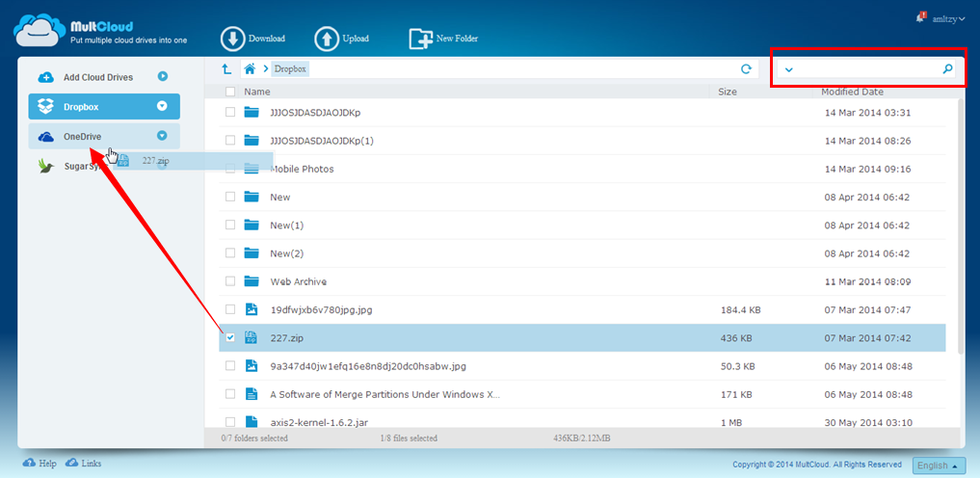Sort files by Modified Date column
This screenshot has height=478, width=980.
(852, 93)
